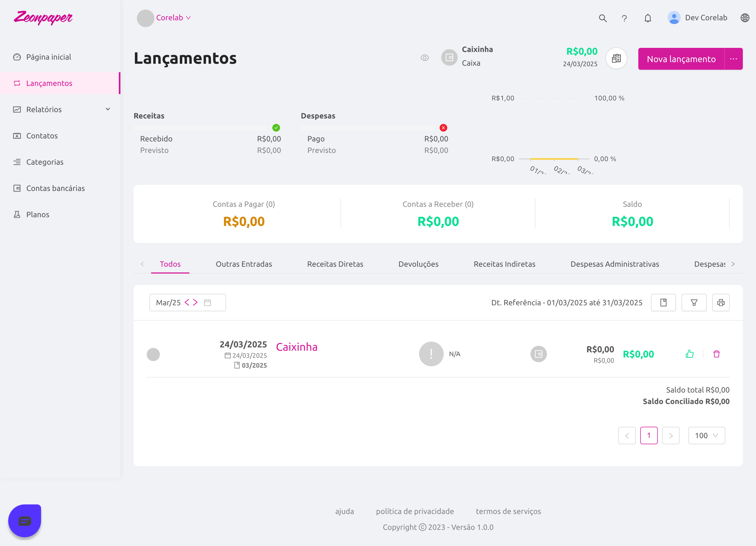
Task: Select the Caixinha row circle checkbox
Action: [x=153, y=354]
